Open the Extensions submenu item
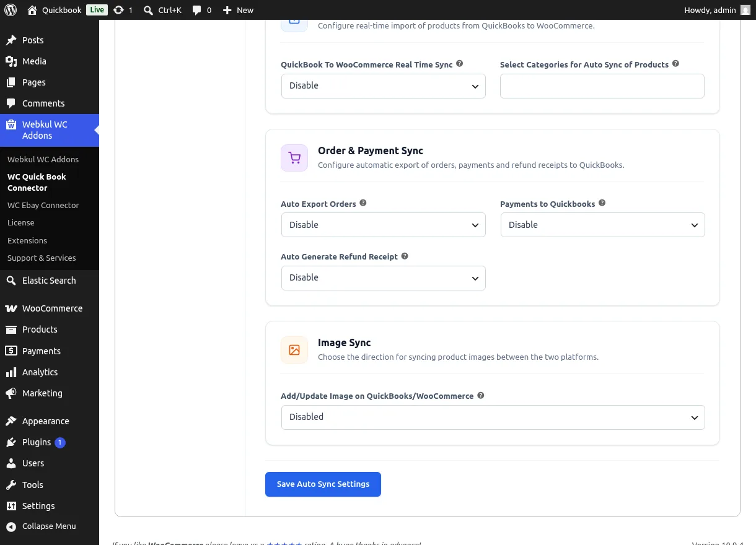Screen dimensions: 756x545 pos(27,240)
